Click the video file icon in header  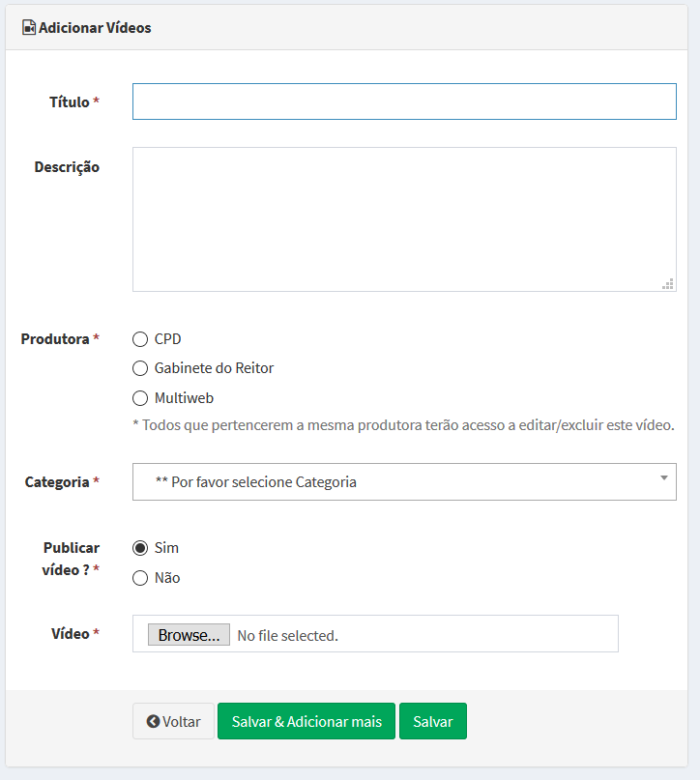pos(28,28)
